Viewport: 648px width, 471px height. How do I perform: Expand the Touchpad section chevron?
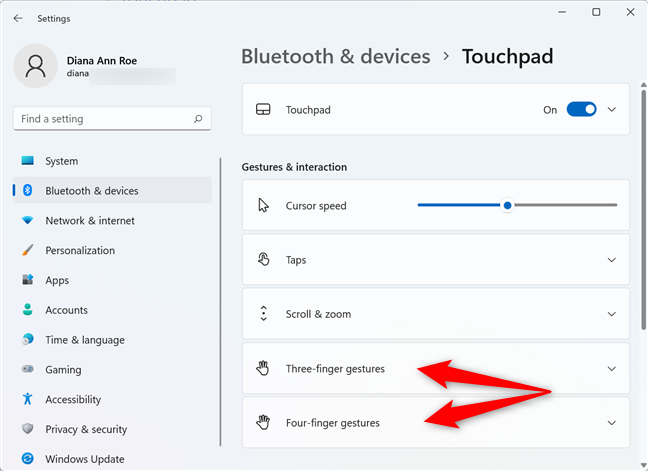tap(612, 109)
